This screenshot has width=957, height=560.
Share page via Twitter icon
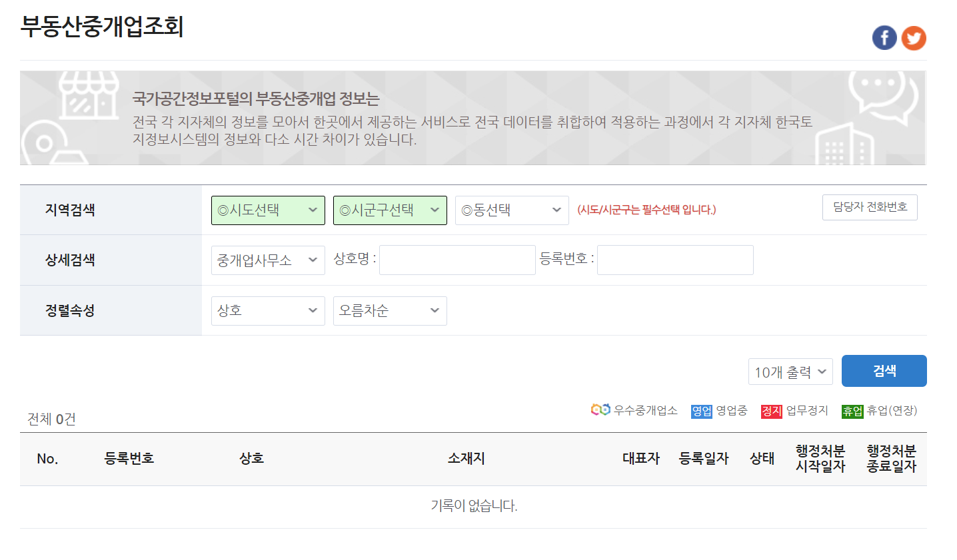[x=914, y=38]
